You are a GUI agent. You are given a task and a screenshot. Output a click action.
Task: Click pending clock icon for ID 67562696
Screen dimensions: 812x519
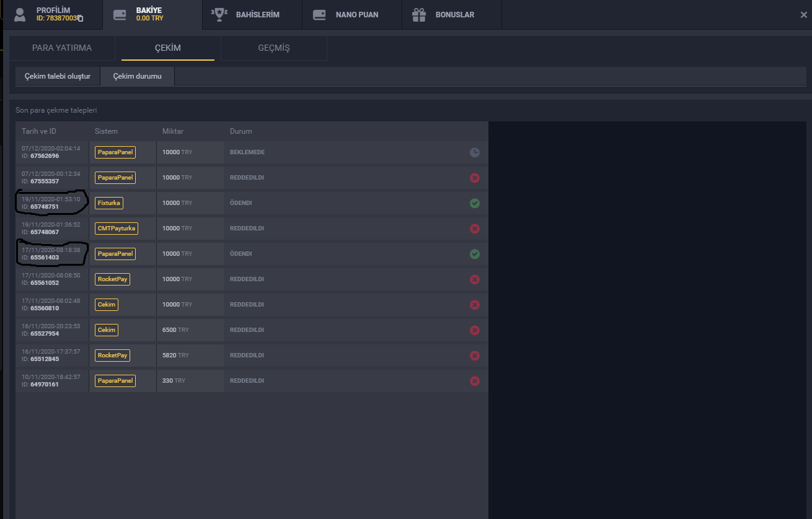tap(475, 152)
